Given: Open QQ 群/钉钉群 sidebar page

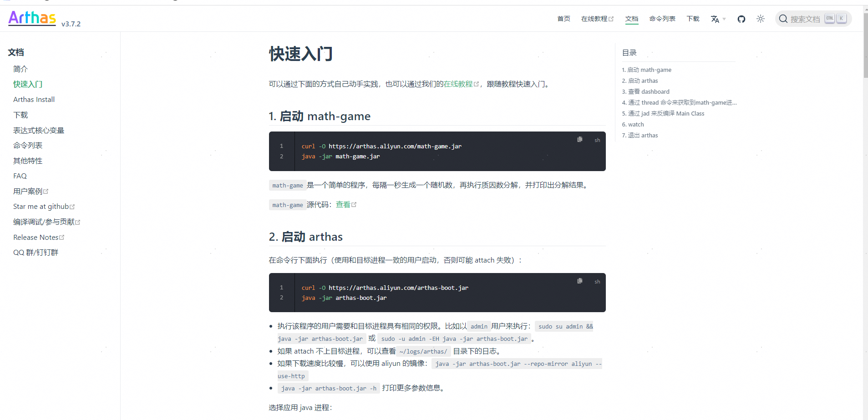Looking at the screenshot, I should [x=36, y=253].
